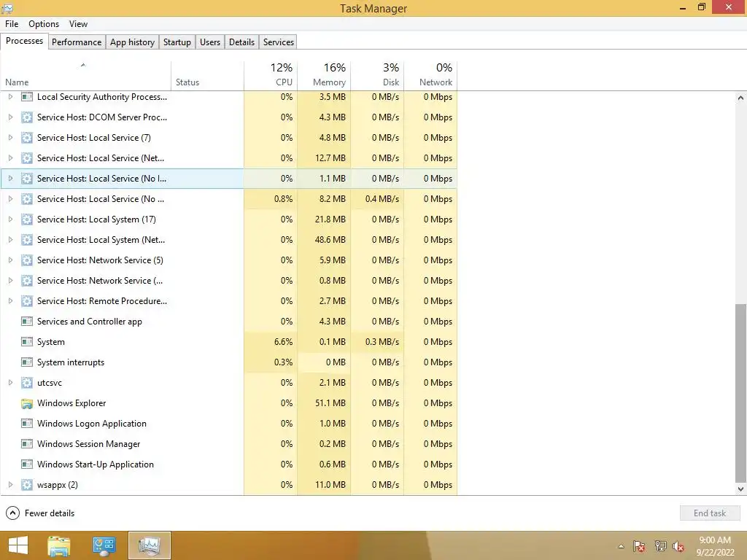Expand Service Host: Remote Procedure row
Screen dimensions: 747x560
pyautogui.click(x=10, y=301)
